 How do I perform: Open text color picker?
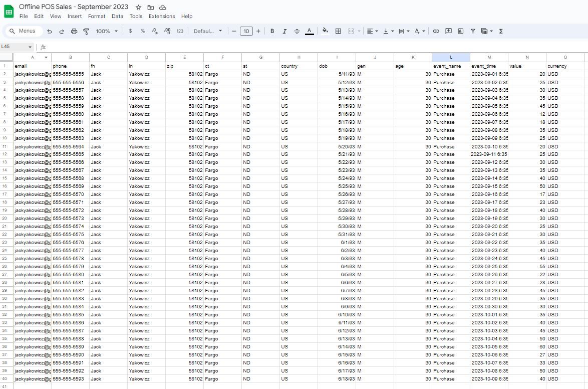(309, 31)
